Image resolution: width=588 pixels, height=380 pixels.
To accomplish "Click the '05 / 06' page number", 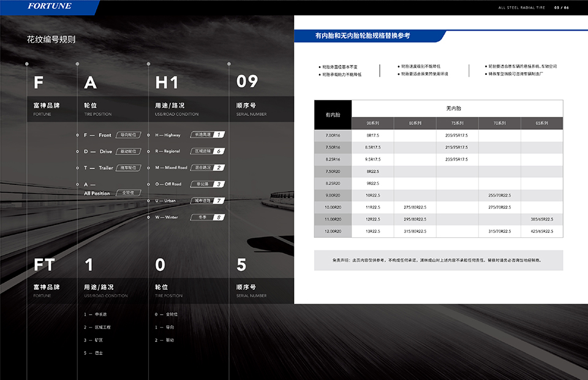I will point(562,7).
